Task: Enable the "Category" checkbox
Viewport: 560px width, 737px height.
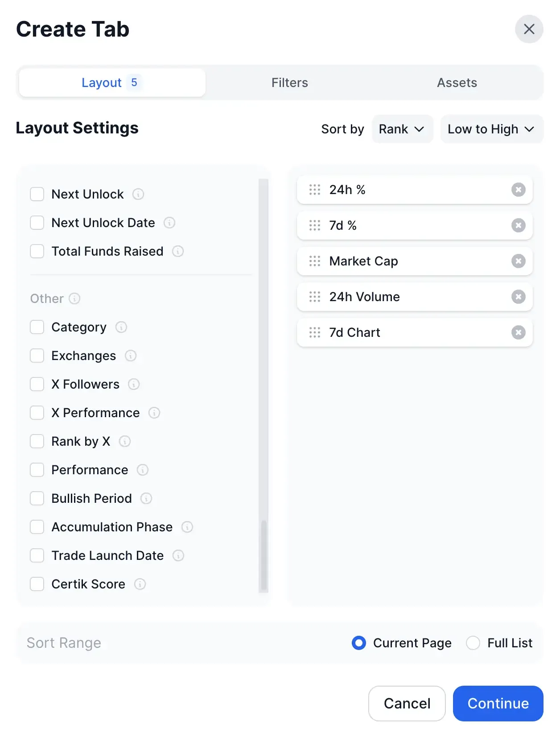Action: 37,327
